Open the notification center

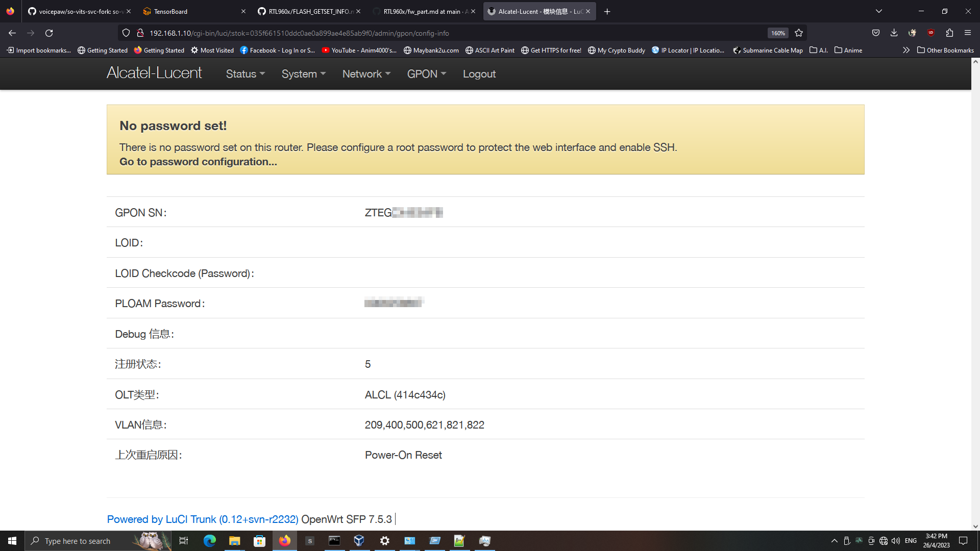tap(963, 541)
